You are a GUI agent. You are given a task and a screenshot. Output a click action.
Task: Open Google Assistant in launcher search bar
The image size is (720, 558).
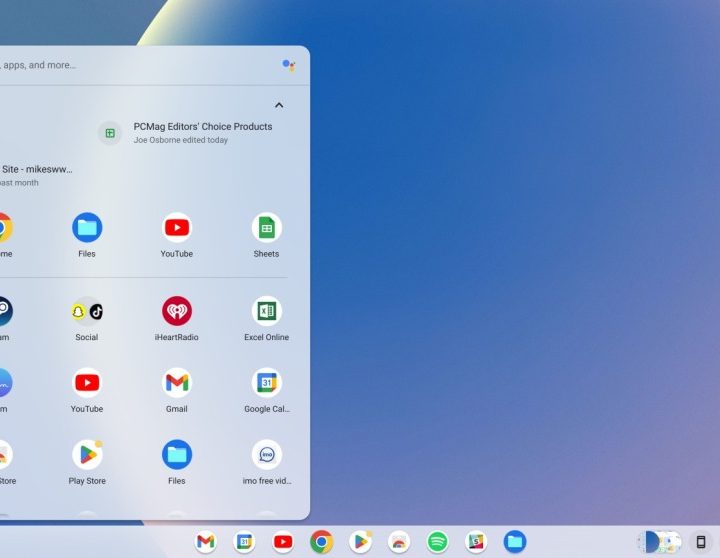(288, 65)
